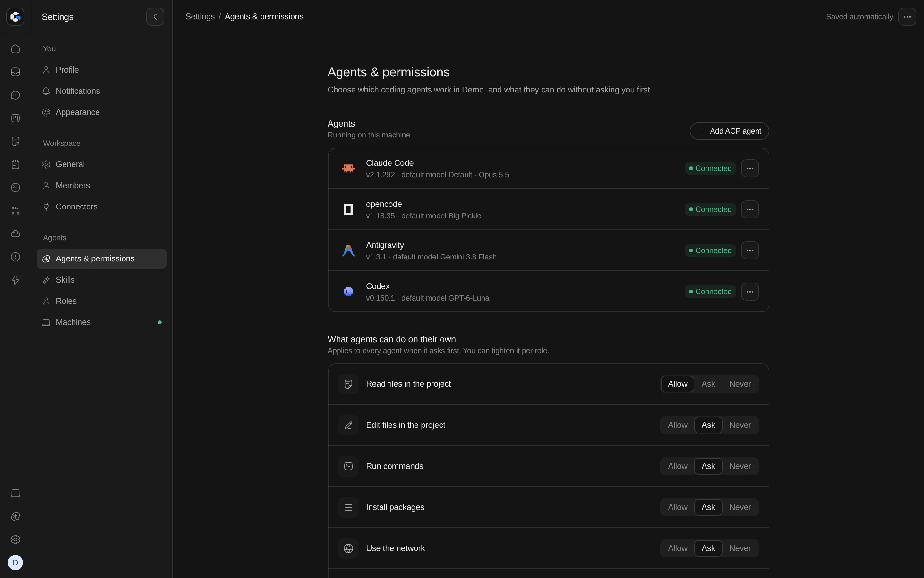Open Machines settings

point(102,322)
